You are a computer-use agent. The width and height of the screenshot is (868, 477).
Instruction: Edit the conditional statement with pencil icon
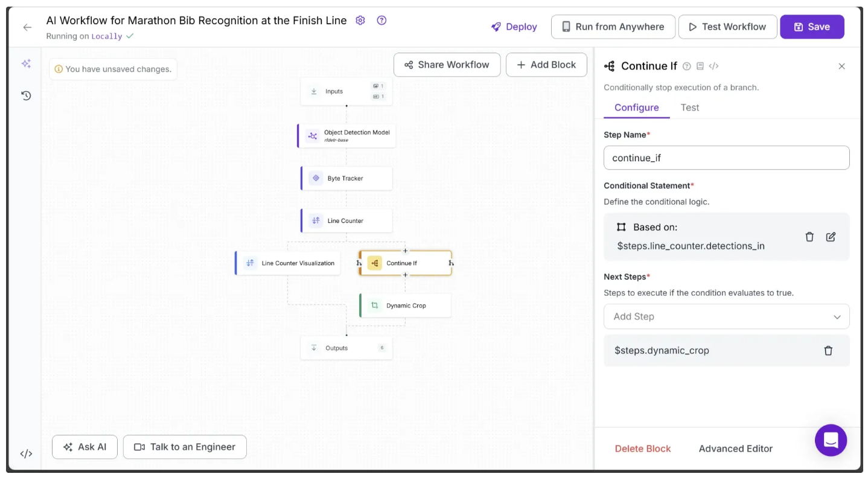831,237
